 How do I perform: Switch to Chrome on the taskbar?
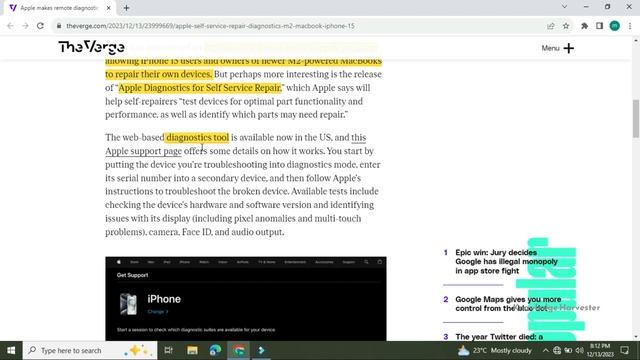click(239, 350)
